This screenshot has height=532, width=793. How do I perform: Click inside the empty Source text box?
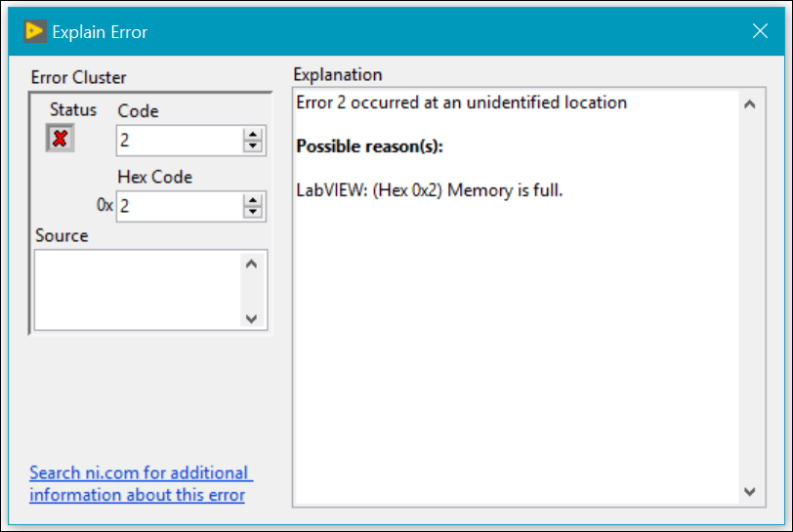137,290
